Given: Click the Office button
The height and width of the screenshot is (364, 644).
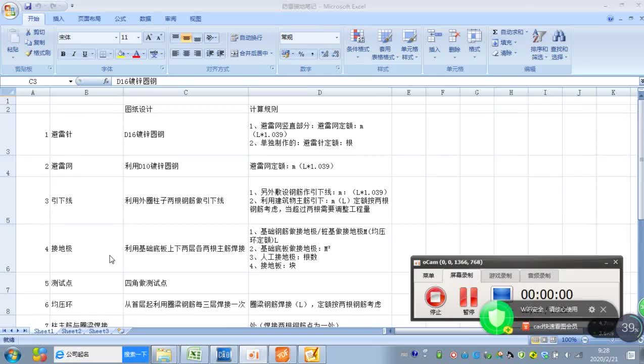Looking at the screenshot, I should tap(10, 11).
